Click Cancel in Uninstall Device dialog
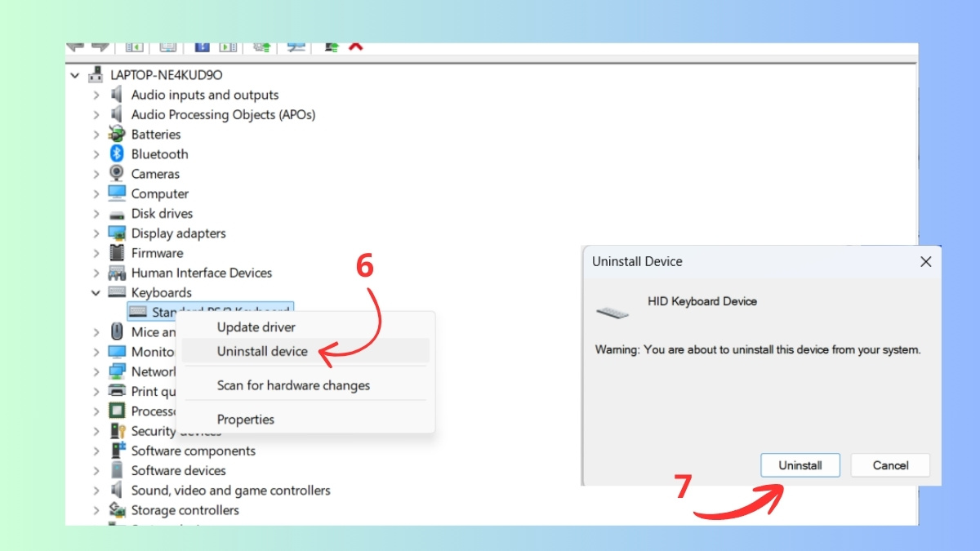The image size is (980, 551). click(890, 465)
